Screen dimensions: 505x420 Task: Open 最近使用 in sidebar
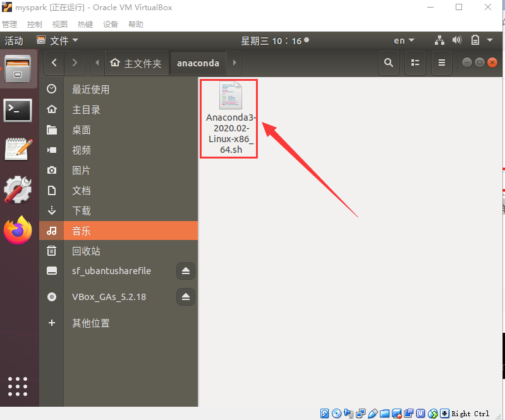click(119, 89)
